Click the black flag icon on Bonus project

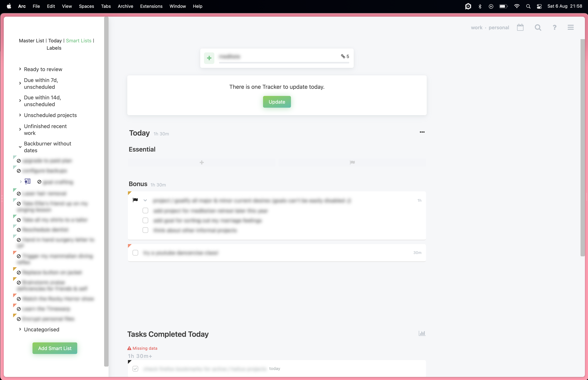point(135,200)
